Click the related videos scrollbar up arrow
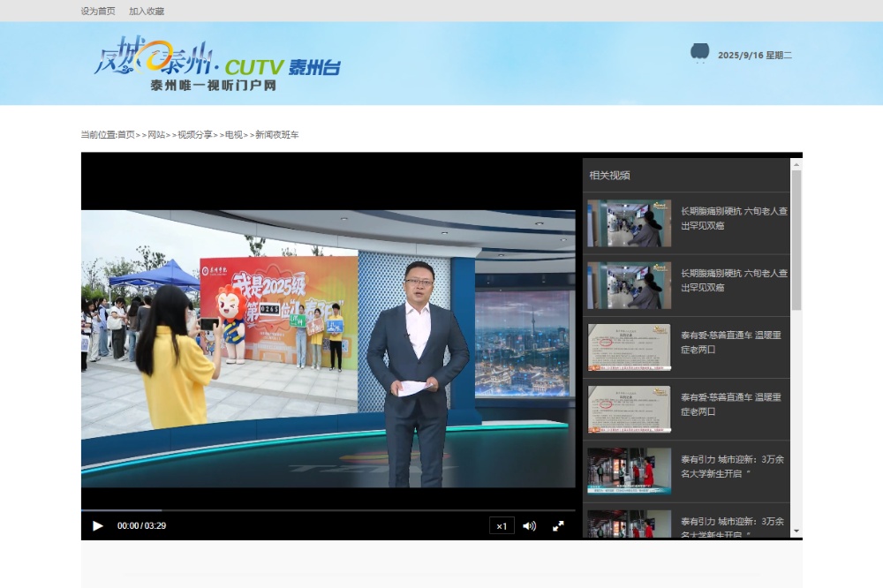Viewport: 883px width, 588px height. click(796, 164)
